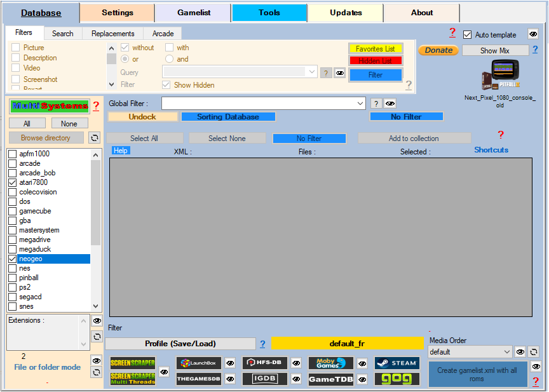Expand the Global Filter dropdown
Screen dimensions: 549x392
coord(360,104)
